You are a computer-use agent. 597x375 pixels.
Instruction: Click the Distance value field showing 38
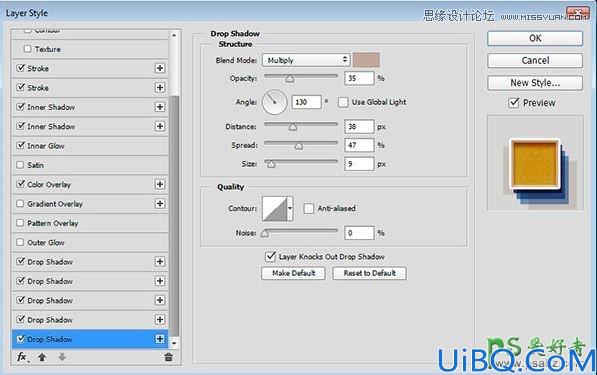359,126
